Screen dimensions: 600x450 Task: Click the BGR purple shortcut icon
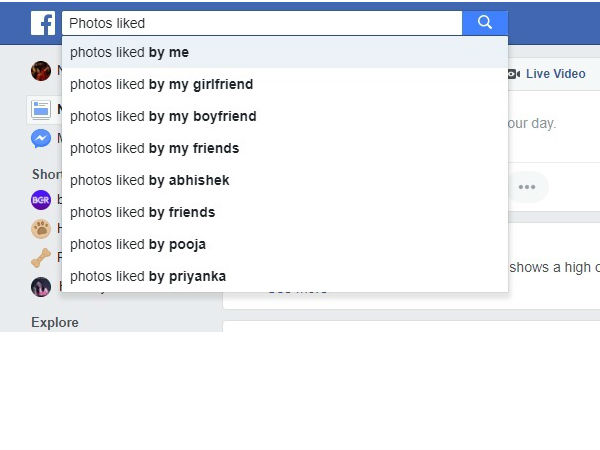point(41,200)
